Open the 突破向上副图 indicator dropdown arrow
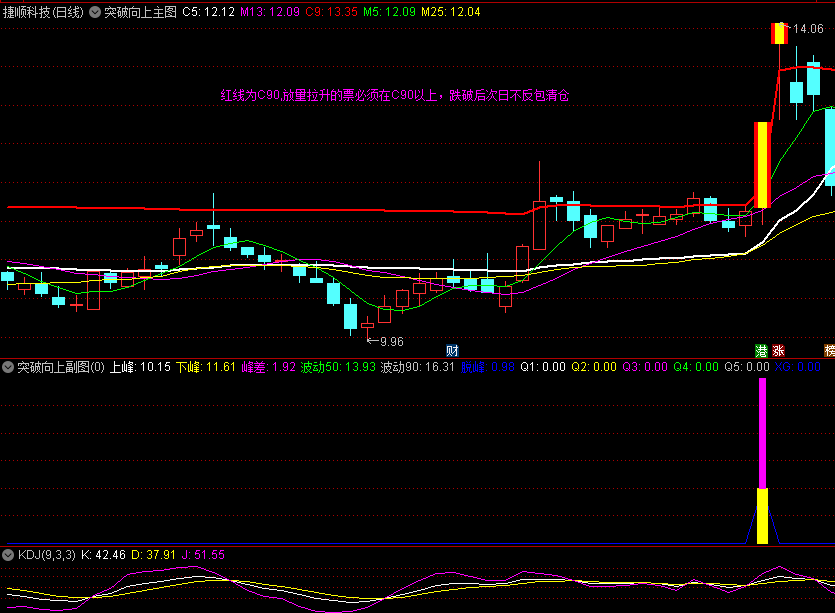The image size is (835, 613). pyautogui.click(x=8, y=367)
